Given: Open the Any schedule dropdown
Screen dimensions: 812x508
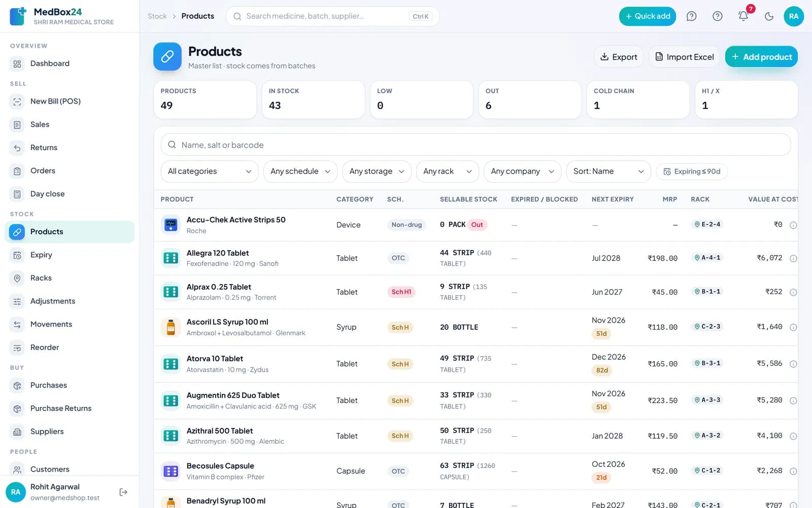Looking at the screenshot, I should 300,171.
